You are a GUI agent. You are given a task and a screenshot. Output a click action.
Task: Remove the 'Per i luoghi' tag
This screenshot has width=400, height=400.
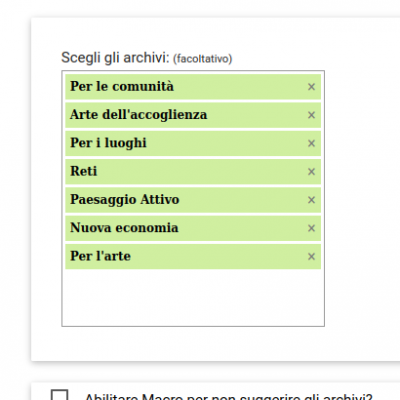coord(311,143)
